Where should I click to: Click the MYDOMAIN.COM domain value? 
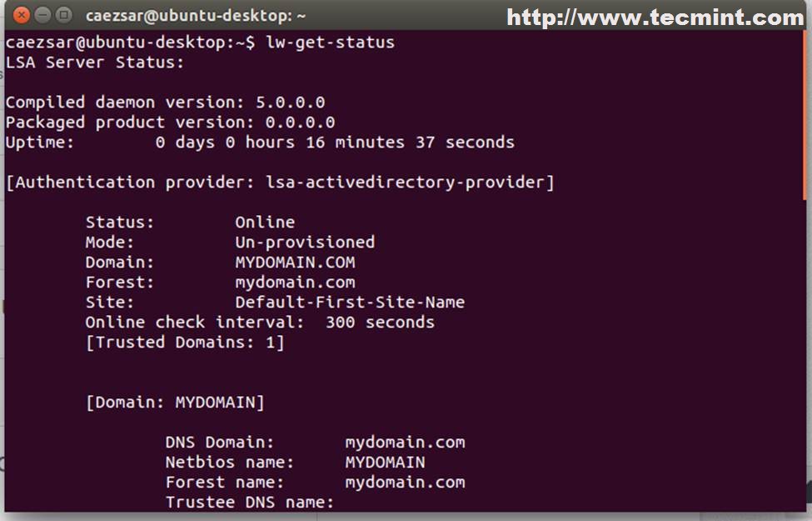tap(295, 262)
